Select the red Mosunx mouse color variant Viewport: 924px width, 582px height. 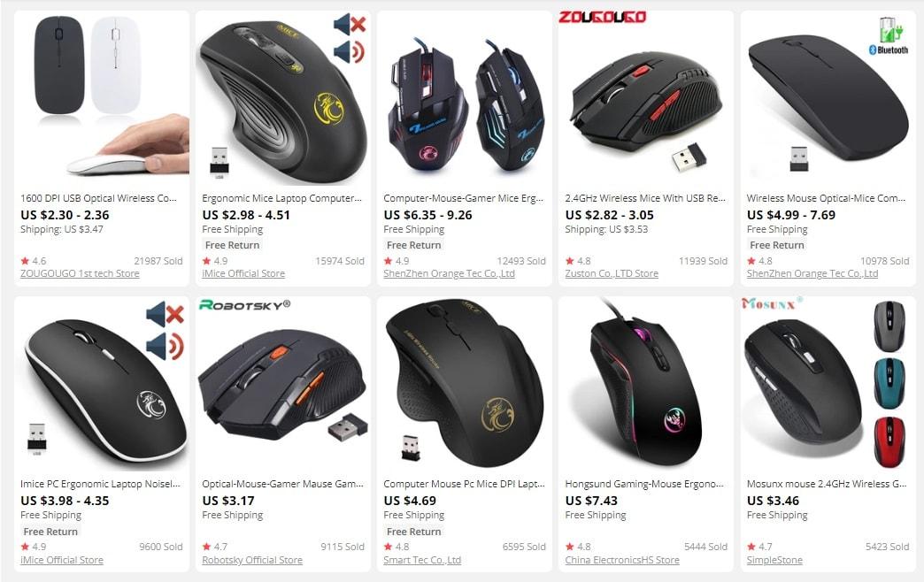pos(889,441)
